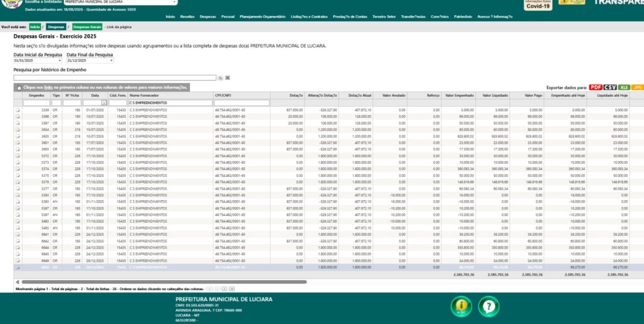
Task: Open detail icon for empenho 5377 row
Action: 18,189
